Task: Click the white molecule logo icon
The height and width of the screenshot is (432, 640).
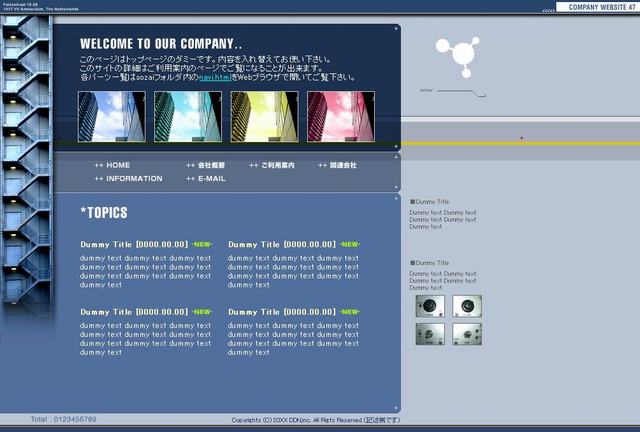Action: [x=458, y=57]
